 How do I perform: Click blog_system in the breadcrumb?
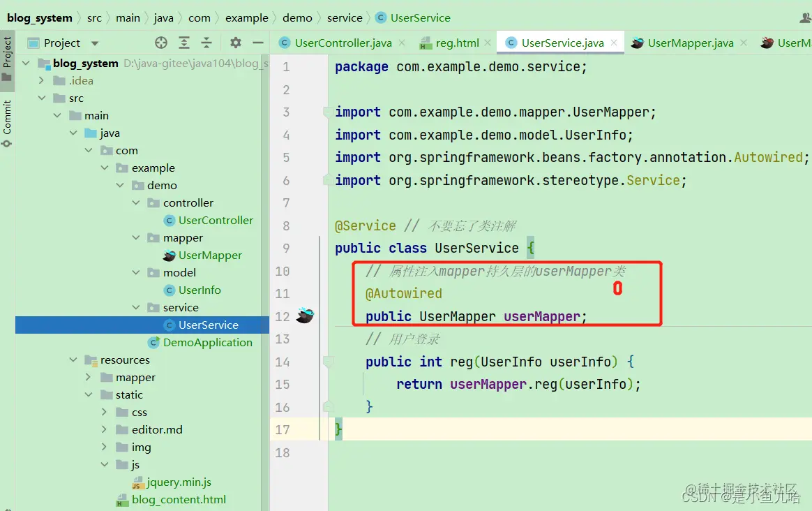point(39,17)
